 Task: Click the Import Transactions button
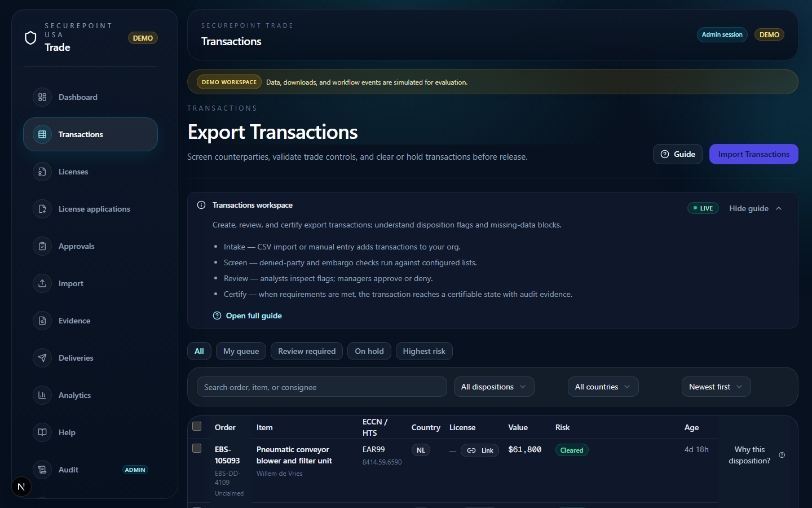pyautogui.click(x=754, y=154)
